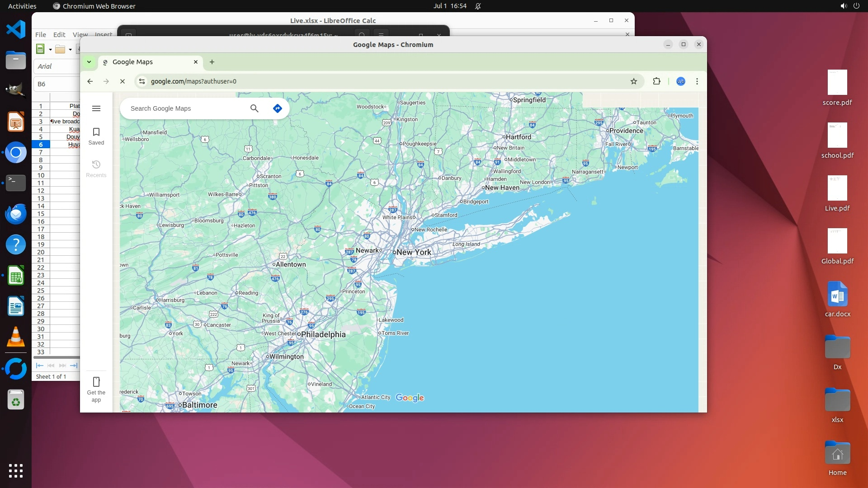Open the Google Maps hamburger menu
This screenshot has height=488, width=868.
tap(96, 108)
